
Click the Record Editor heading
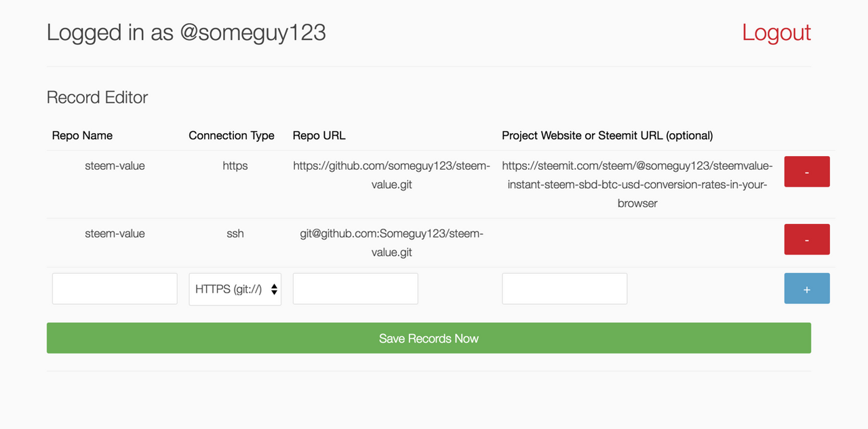point(97,98)
